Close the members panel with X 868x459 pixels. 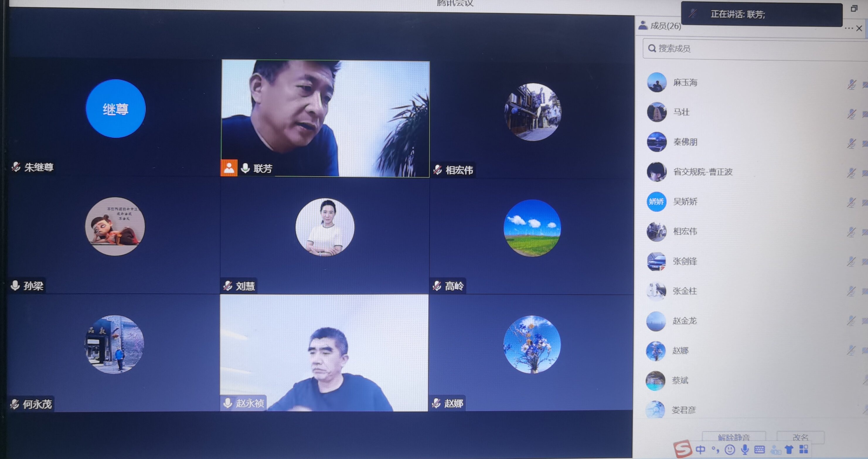click(859, 28)
